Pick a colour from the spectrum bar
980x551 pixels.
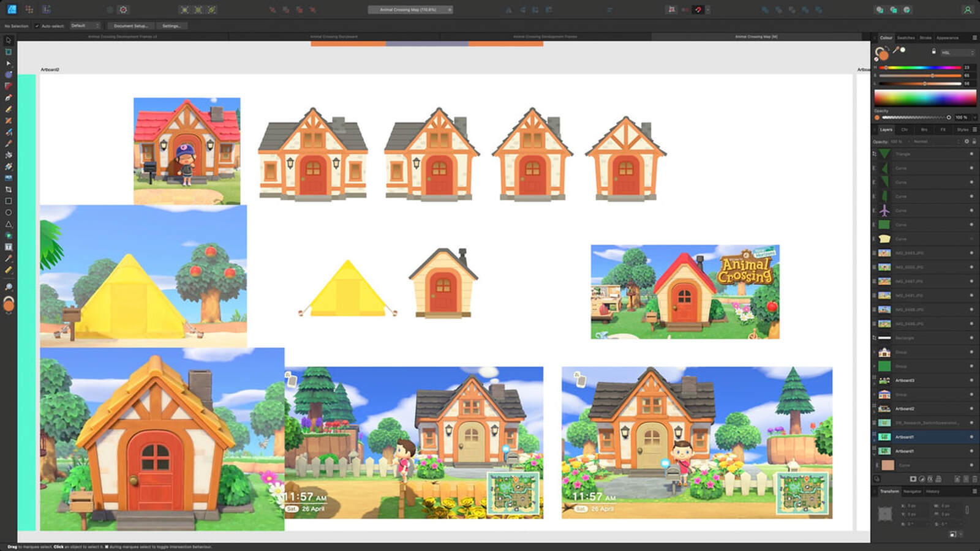pyautogui.click(x=925, y=97)
